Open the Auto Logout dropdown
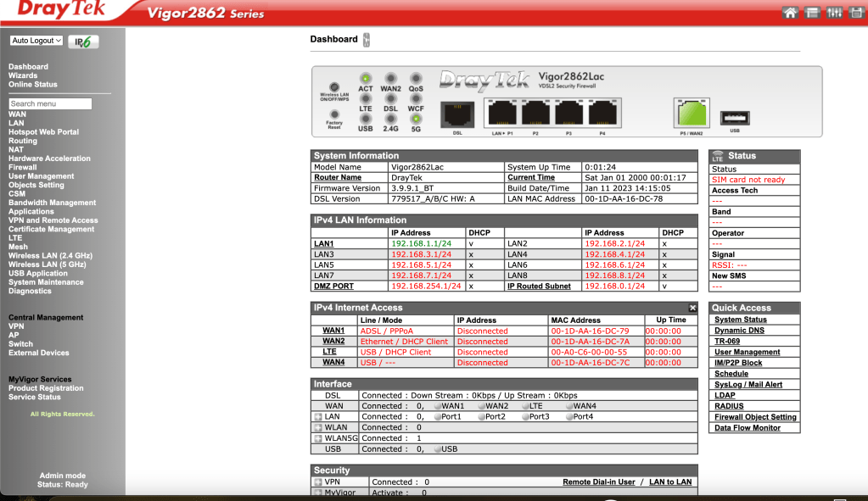 (36, 41)
